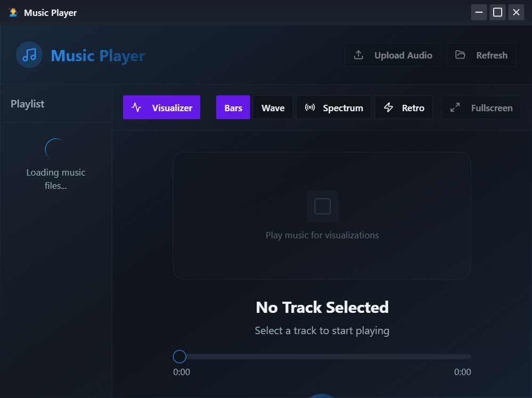Click the Music Player heading text
The image size is (532, 398).
click(97, 55)
